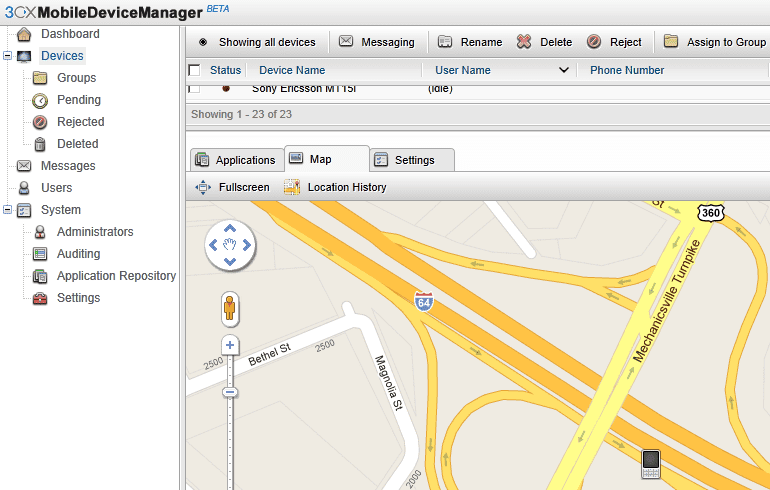This screenshot has width=770, height=490.
Task: Click the Auditing list icon
Action: pyautogui.click(x=40, y=254)
